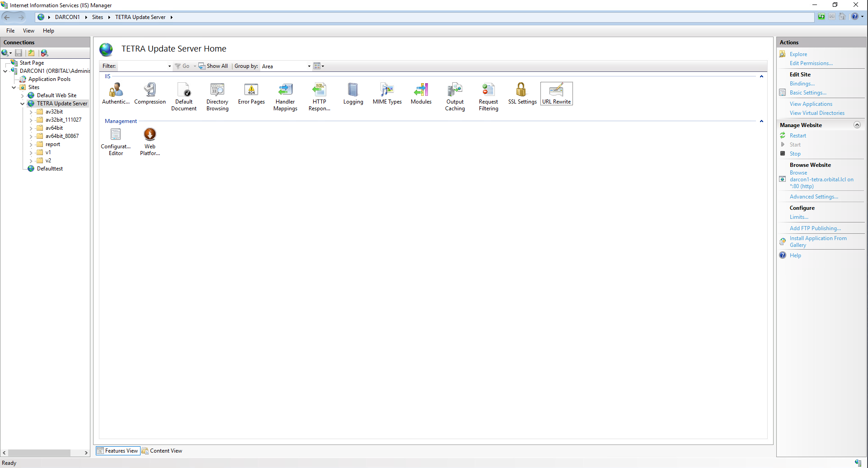The width and height of the screenshot is (868, 468).
Task: Open Bindings for the site
Action: pyautogui.click(x=802, y=83)
